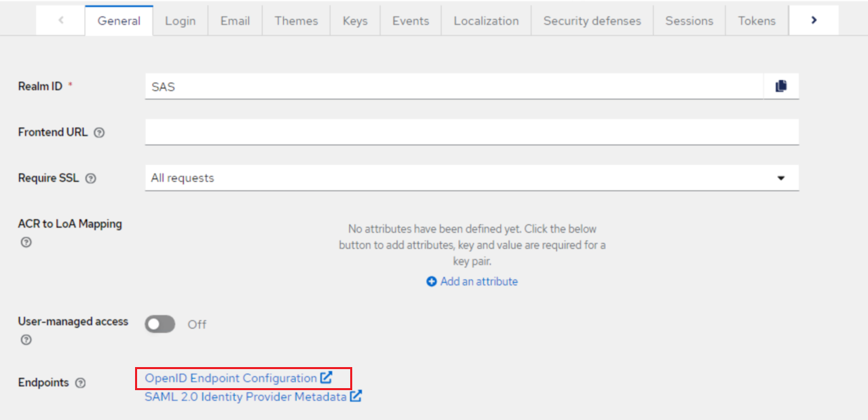This screenshot has height=420, width=868.
Task: Click help icon next to Frontend URL
Action: coord(99,133)
